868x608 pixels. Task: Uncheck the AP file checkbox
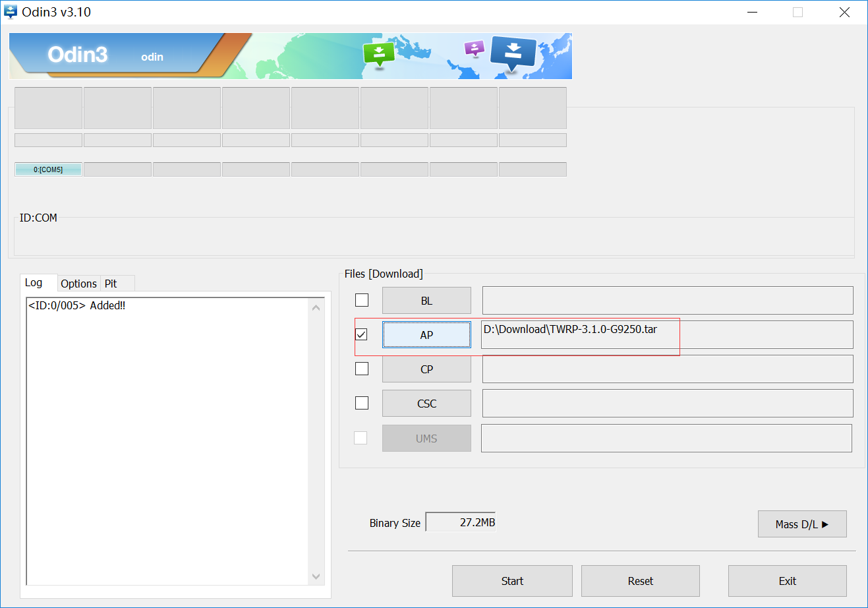pos(362,334)
